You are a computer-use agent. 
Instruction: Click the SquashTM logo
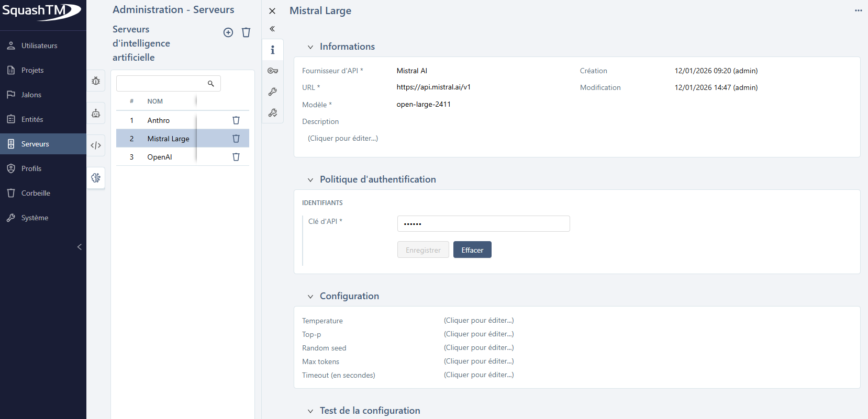(42, 12)
